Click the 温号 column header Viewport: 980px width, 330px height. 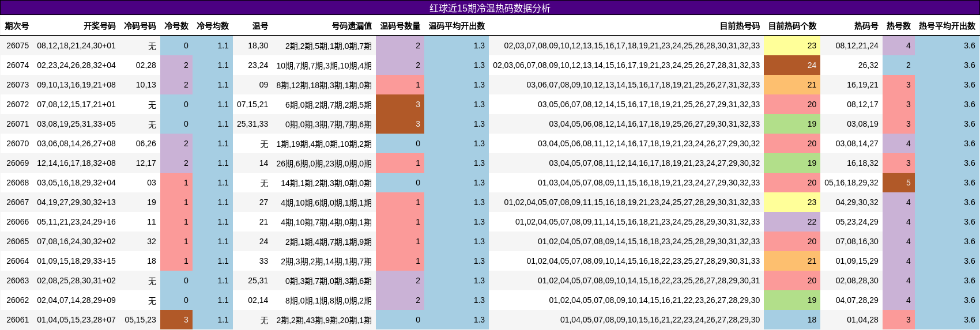tap(260, 26)
